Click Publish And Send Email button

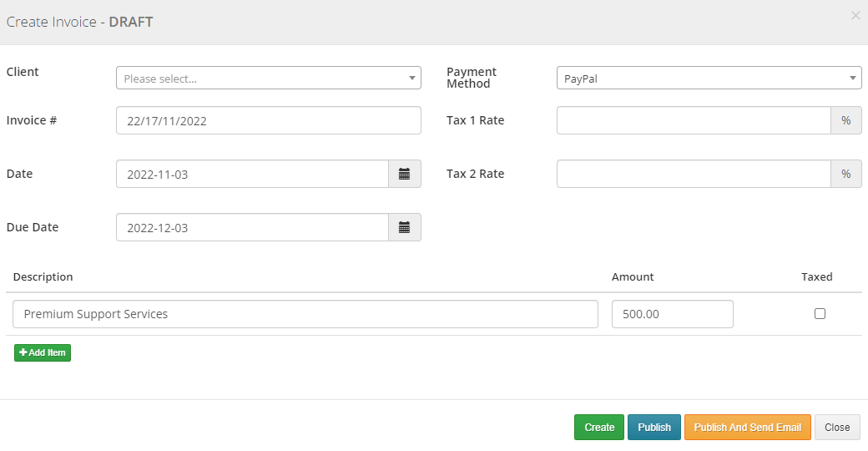point(747,427)
